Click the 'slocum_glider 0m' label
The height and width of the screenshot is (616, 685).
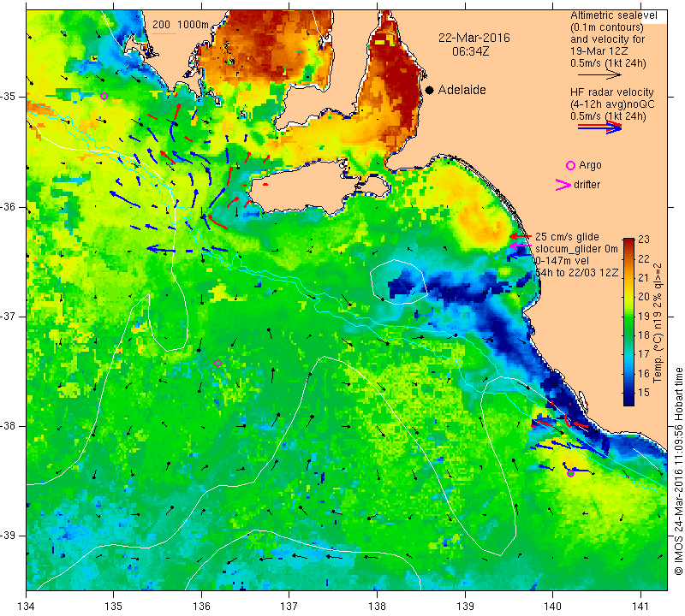tap(576, 249)
